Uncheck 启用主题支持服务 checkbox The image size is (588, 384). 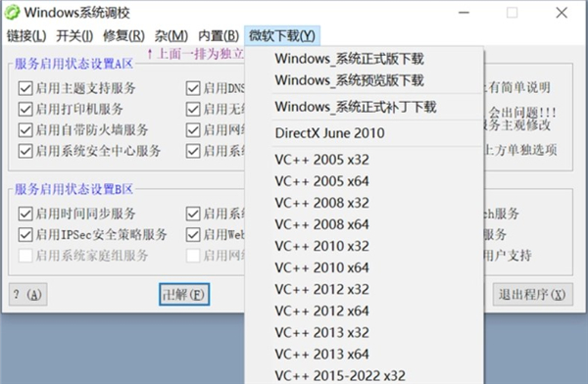(x=25, y=88)
